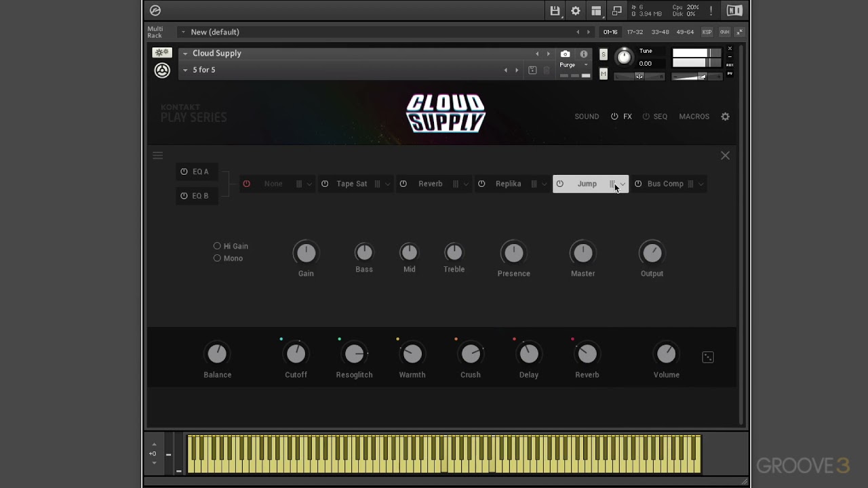
Task: Toggle Replika power button
Action: click(481, 184)
